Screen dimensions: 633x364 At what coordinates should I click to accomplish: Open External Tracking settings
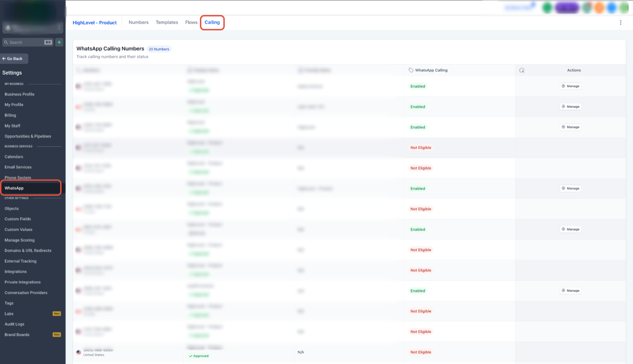tap(21, 261)
